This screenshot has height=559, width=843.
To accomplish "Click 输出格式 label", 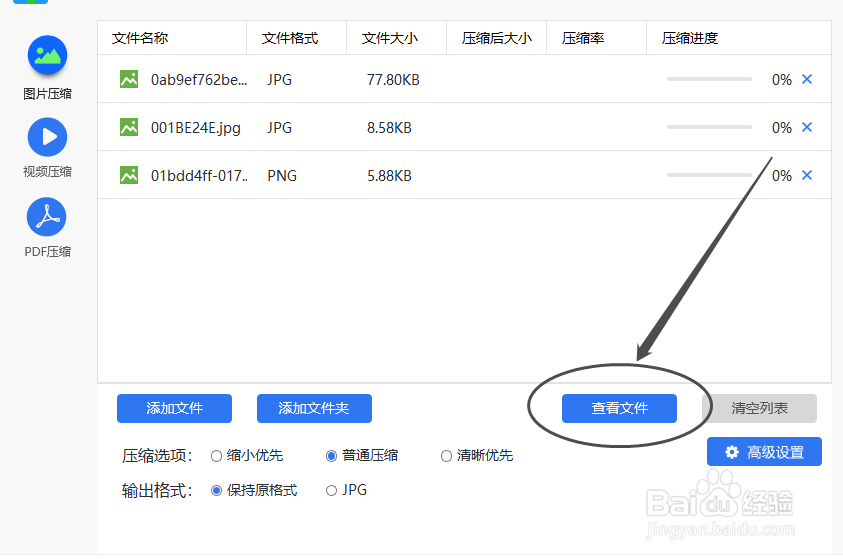I will [157, 490].
